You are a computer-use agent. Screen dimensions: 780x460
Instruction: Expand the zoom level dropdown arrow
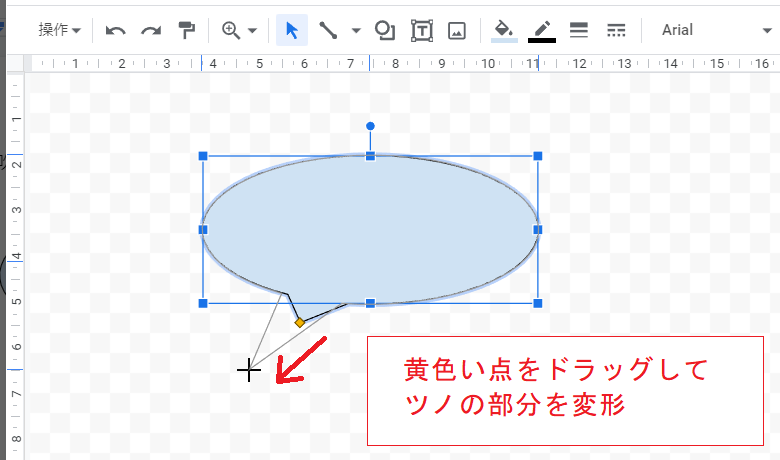pyautogui.click(x=253, y=30)
